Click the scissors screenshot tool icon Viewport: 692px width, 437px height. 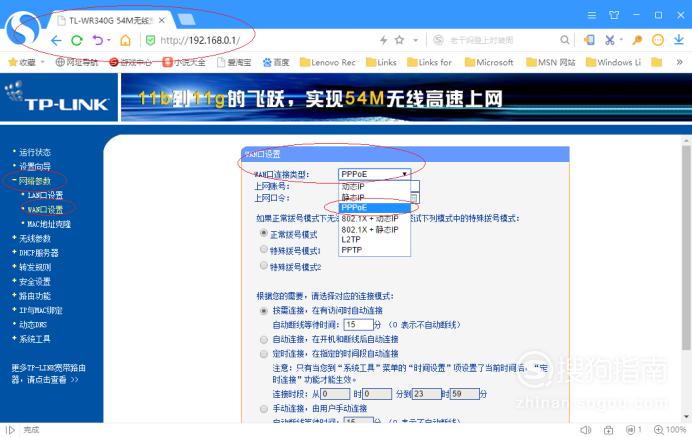[609, 40]
